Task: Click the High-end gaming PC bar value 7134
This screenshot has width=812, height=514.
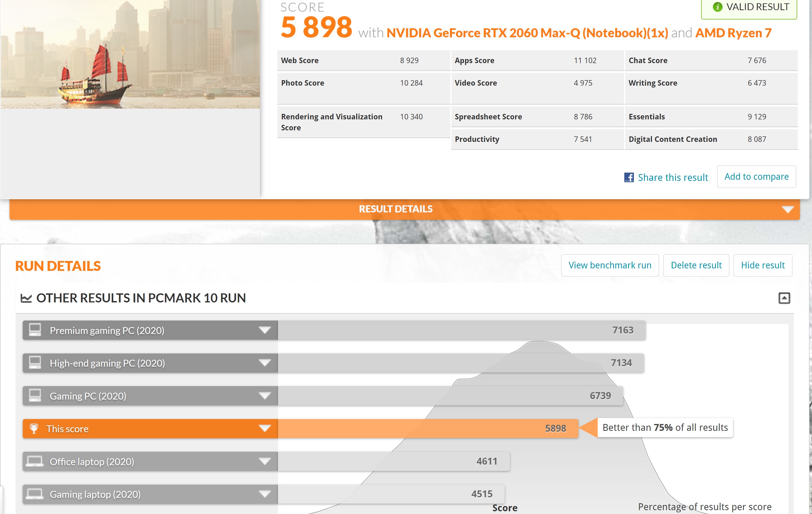Action: tap(621, 363)
